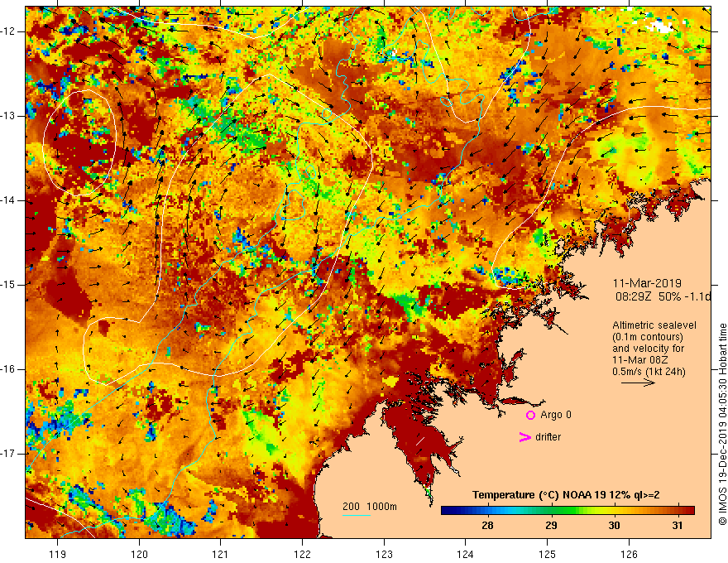
Task: Click the 'Altimetric sealevel' legend text
Action: [654, 325]
